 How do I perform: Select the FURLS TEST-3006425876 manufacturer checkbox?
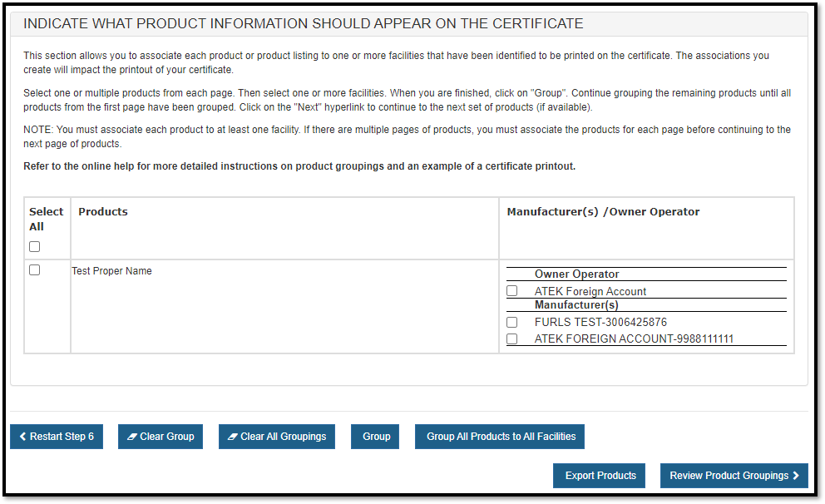512,322
